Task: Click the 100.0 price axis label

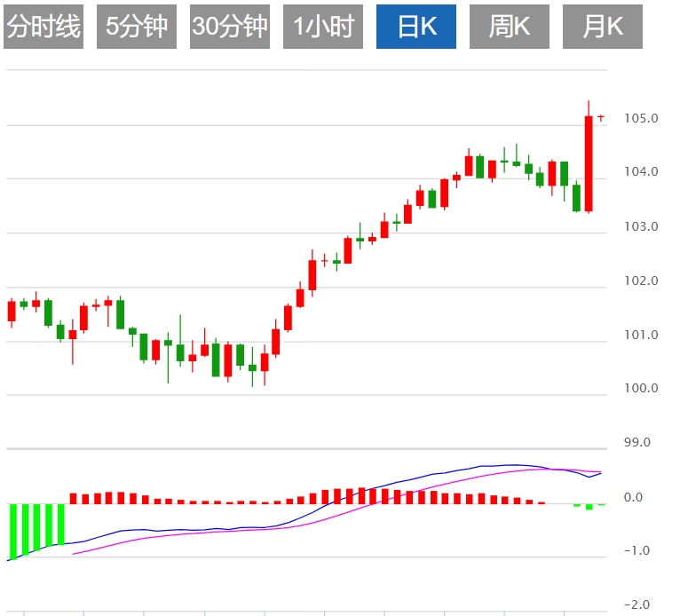Action: click(639, 389)
